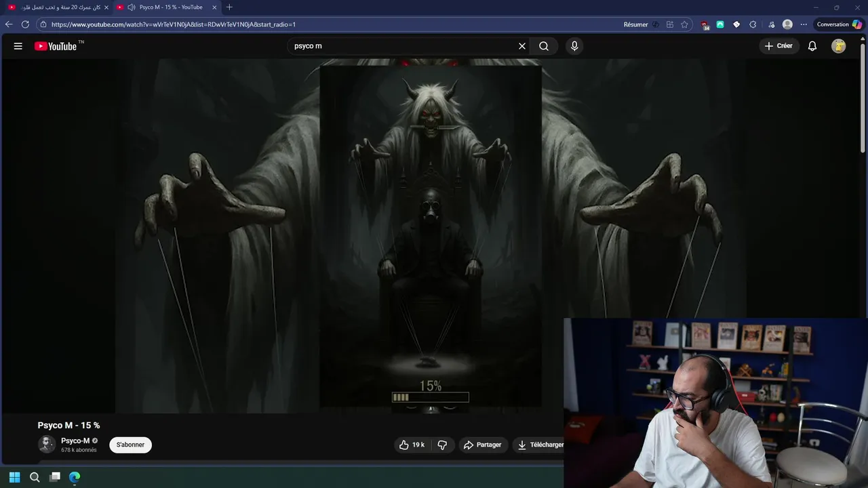Go back with the browser back arrow
The width and height of the screenshot is (868, 488).
tap(9, 24)
